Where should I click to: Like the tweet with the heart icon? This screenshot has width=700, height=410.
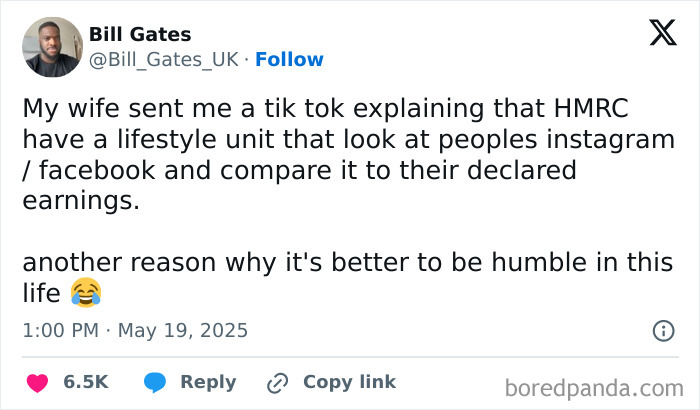pyautogui.click(x=37, y=382)
